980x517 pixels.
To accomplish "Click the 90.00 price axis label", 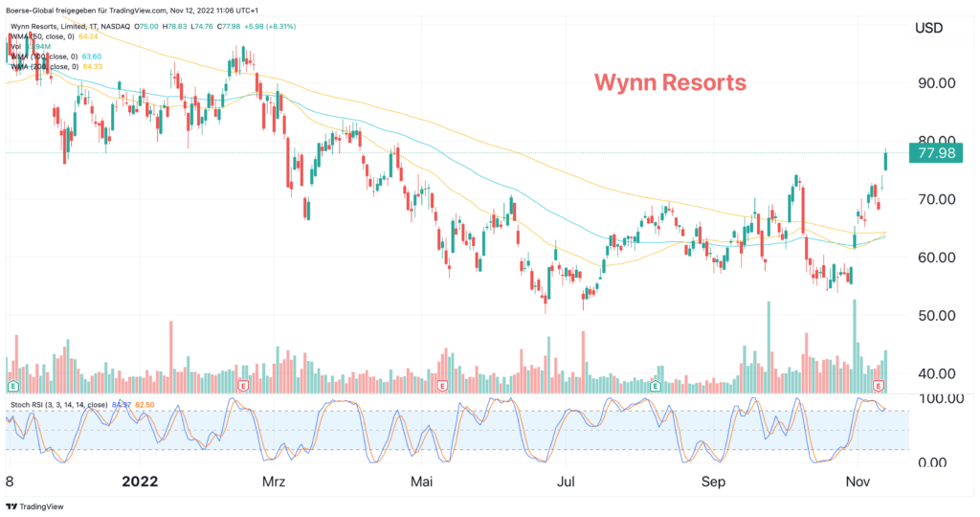I will tap(936, 82).
